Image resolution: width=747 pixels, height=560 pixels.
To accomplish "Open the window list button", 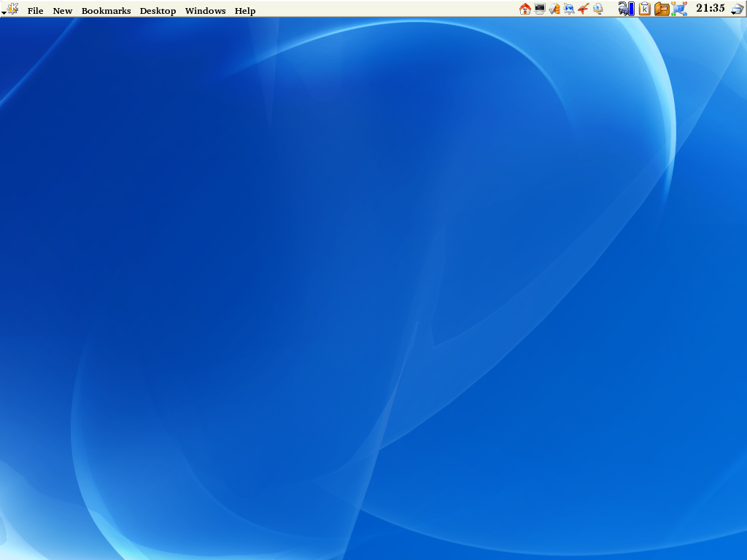I will tap(738, 9).
